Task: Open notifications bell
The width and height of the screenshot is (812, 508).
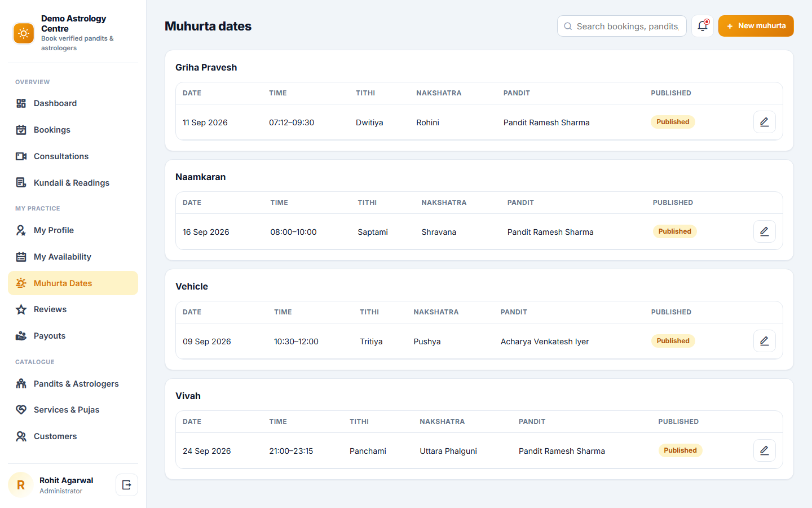Action: (x=703, y=26)
